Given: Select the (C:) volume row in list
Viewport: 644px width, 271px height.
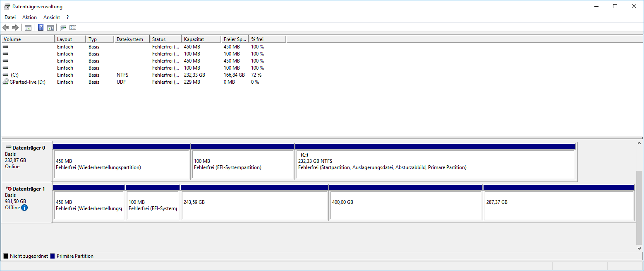Looking at the screenshot, I should pyautogui.click(x=143, y=75).
